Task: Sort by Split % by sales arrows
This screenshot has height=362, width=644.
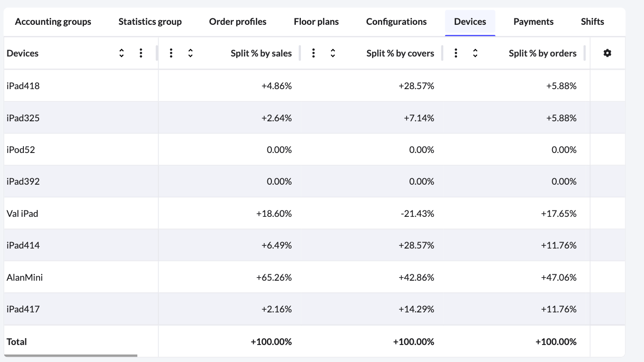Action: click(190, 53)
